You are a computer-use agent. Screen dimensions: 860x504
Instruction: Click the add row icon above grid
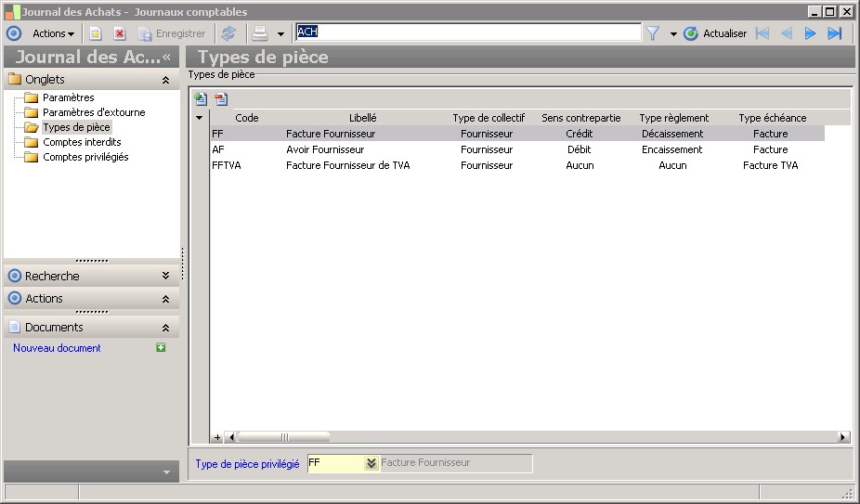click(x=201, y=99)
